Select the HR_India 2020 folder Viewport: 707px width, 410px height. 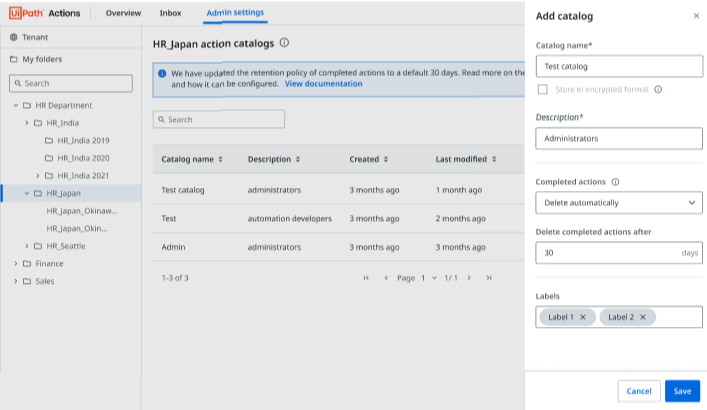[x=83, y=158]
